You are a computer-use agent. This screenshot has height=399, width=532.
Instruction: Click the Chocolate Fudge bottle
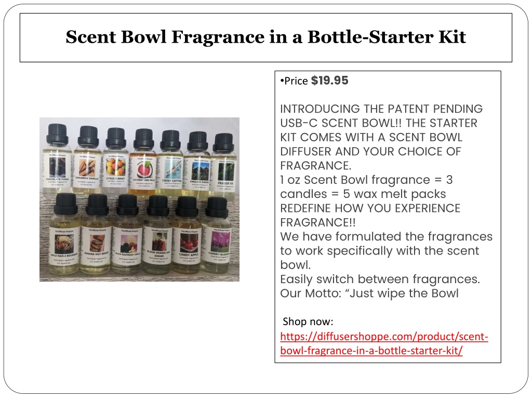coord(57,159)
